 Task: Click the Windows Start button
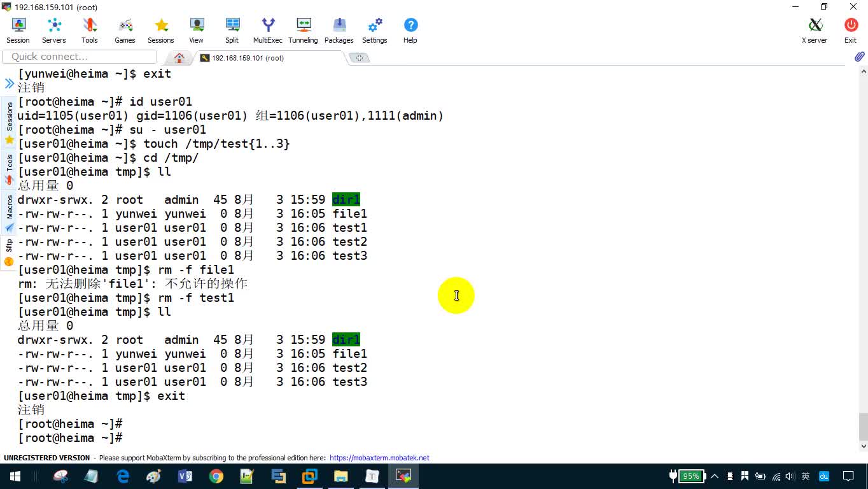pos(15,476)
